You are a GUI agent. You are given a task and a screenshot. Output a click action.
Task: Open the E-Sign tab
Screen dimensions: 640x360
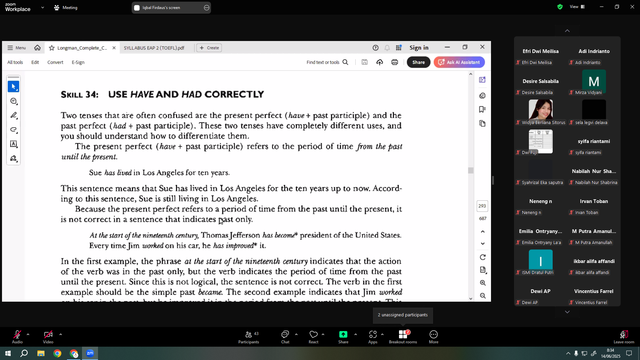point(78,62)
